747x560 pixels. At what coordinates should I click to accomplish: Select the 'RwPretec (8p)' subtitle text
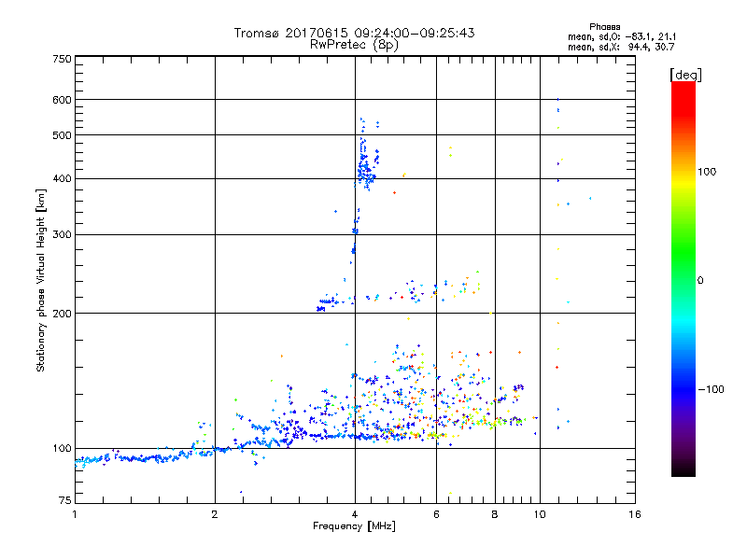click(x=354, y=45)
